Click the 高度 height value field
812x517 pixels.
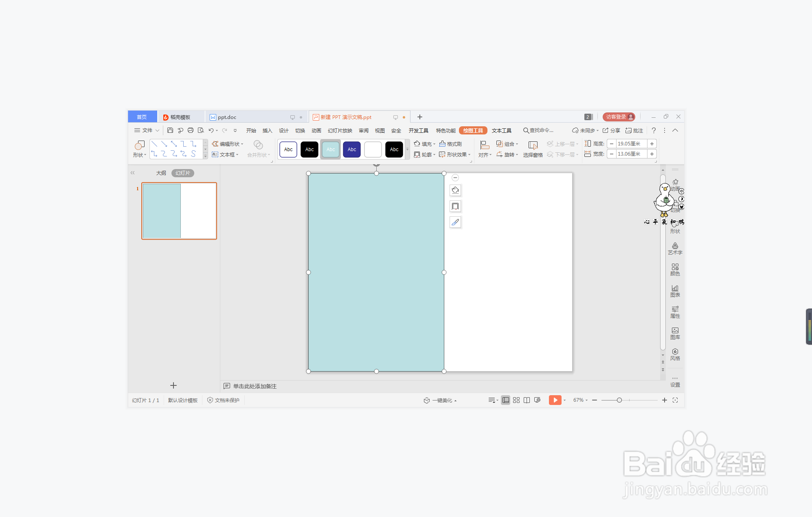tap(632, 144)
